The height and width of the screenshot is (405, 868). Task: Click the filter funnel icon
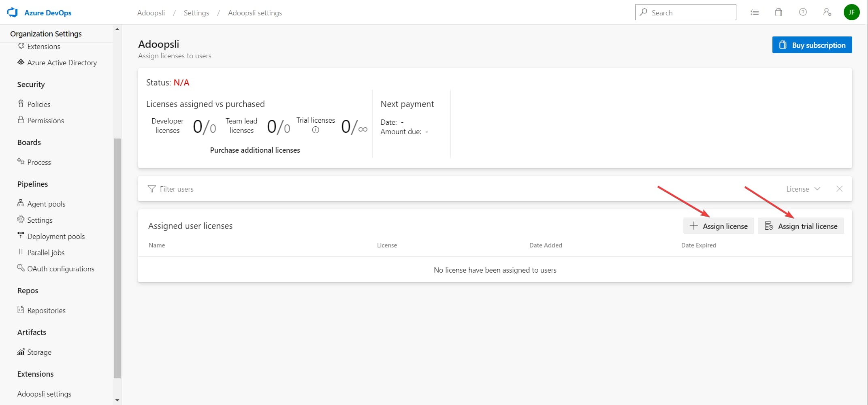151,189
